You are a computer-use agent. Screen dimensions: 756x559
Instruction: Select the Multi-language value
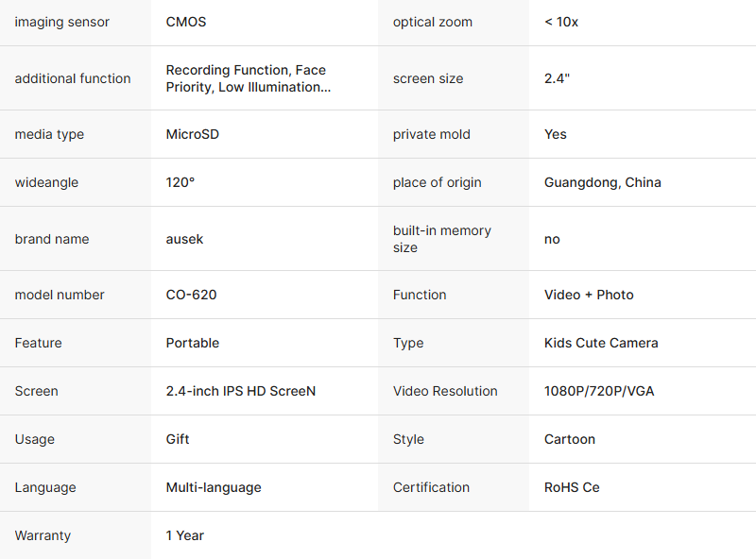tap(214, 487)
